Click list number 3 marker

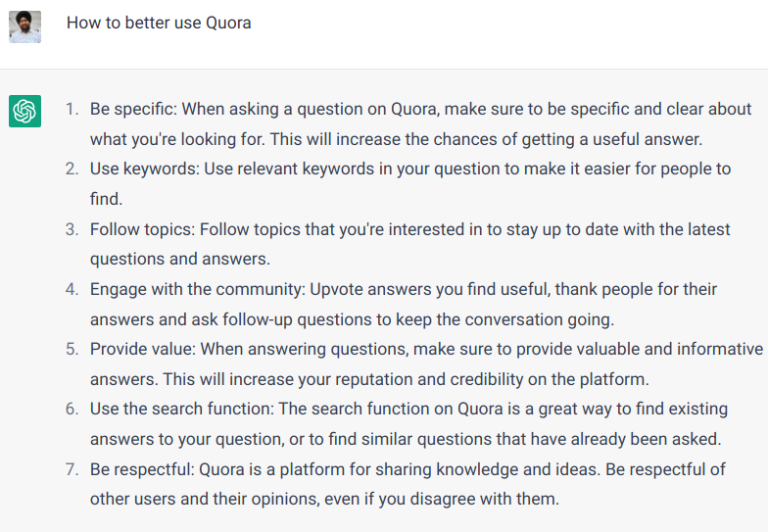click(x=72, y=229)
